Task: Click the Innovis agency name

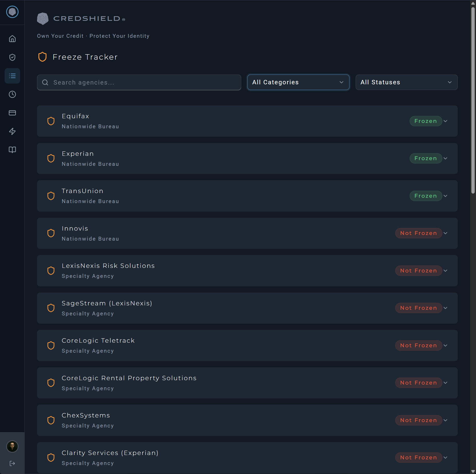Action: [75, 229]
